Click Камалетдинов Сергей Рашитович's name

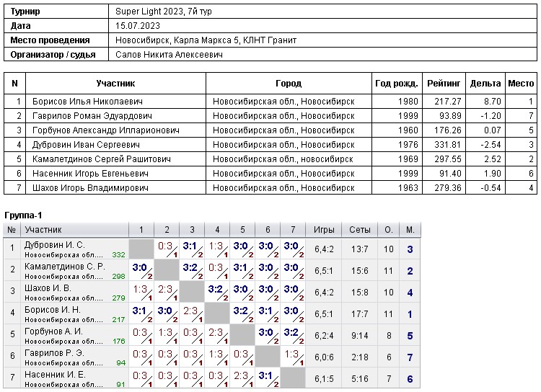tap(101, 159)
